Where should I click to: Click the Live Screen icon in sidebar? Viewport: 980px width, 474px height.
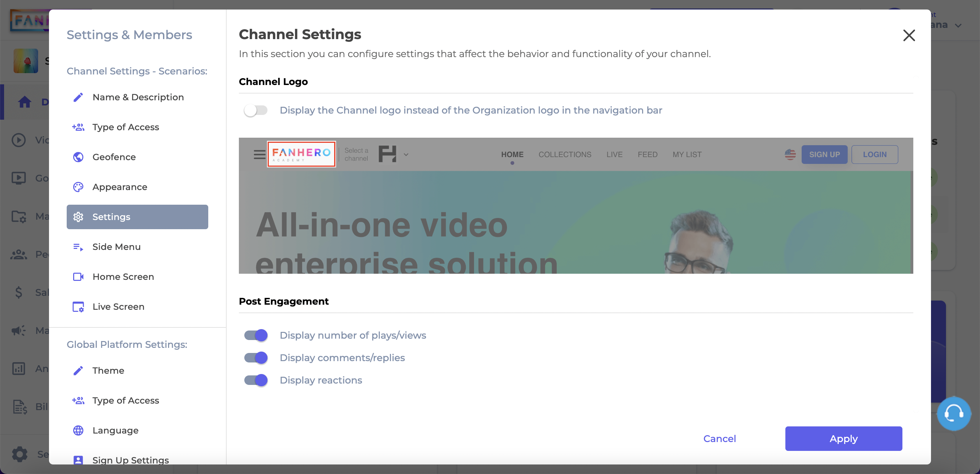(x=78, y=307)
